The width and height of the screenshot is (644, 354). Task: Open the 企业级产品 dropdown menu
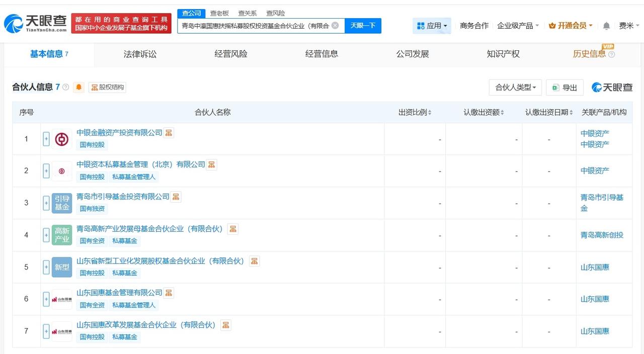[518, 26]
